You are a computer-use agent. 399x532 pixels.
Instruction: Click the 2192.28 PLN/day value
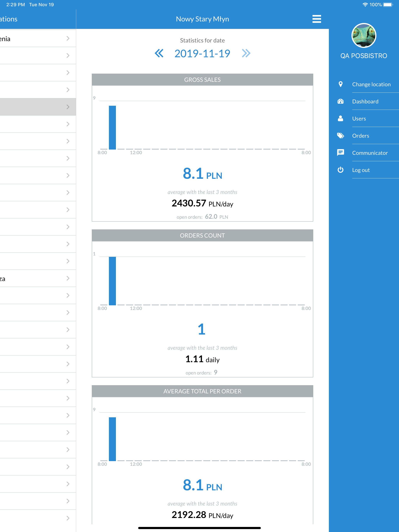pos(202,515)
